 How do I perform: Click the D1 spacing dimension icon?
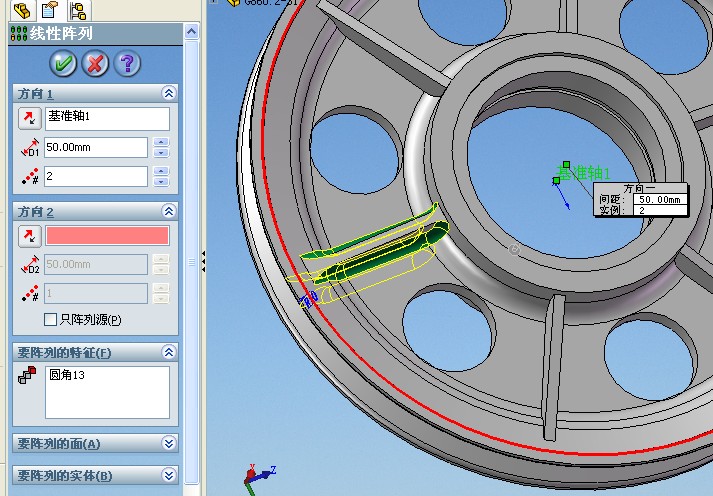(x=30, y=148)
